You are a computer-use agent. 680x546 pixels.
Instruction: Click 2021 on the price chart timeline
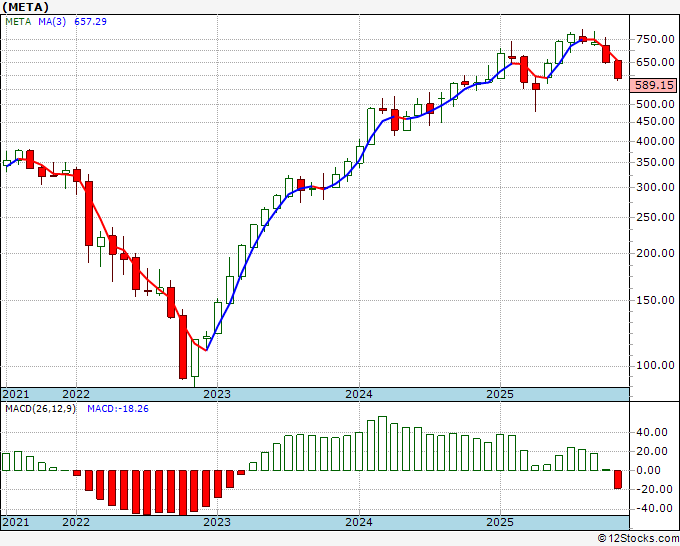tap(16, 394)
